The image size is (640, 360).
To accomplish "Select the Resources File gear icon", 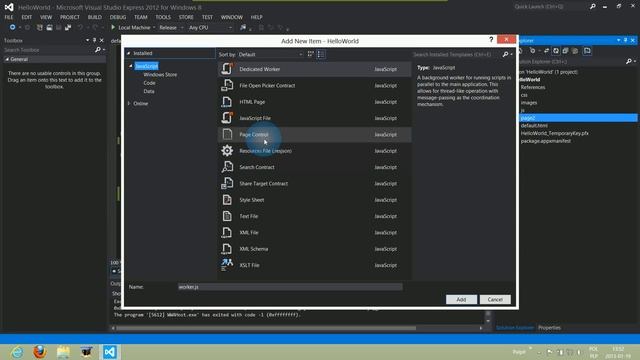I will click(x=227, y=151).
